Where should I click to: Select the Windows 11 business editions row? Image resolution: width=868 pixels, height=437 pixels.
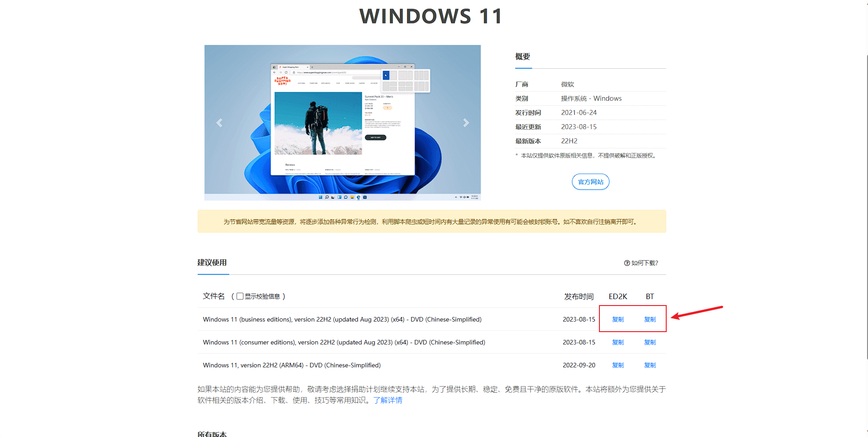[342, 319]
